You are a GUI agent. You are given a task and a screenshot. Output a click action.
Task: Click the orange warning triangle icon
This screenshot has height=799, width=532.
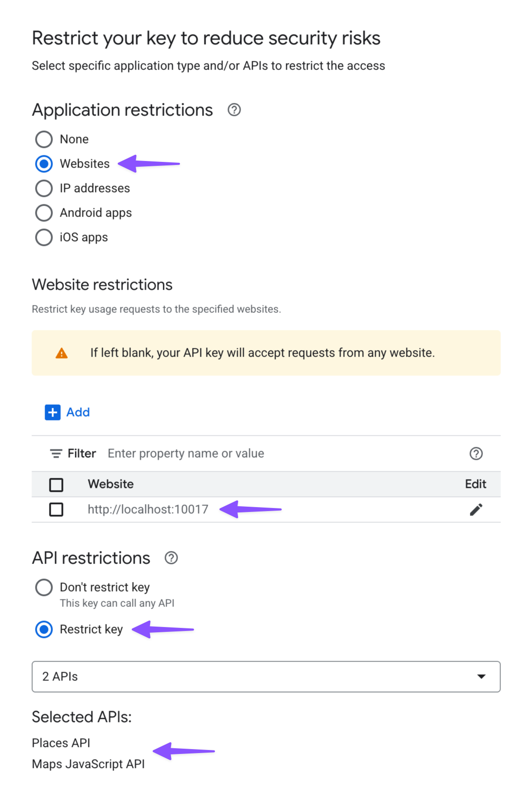[62, 353]
